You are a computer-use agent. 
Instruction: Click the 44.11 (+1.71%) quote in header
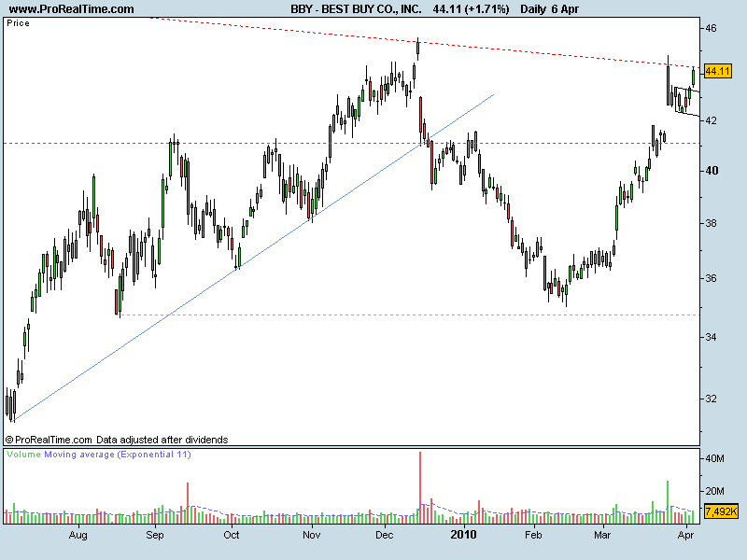tap(471, 9)
